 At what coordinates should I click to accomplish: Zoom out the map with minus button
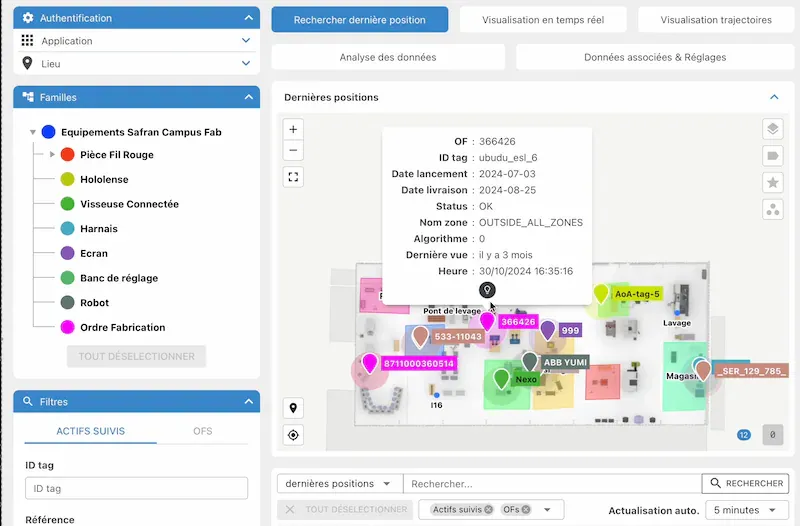coord(293,151)
